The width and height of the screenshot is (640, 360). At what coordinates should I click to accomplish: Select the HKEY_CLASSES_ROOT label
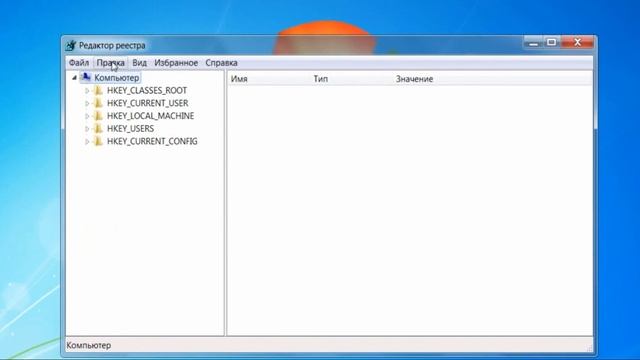147,91
